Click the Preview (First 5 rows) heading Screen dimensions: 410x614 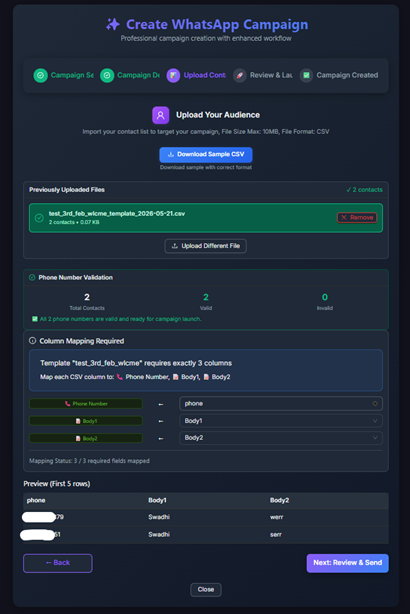57,484
